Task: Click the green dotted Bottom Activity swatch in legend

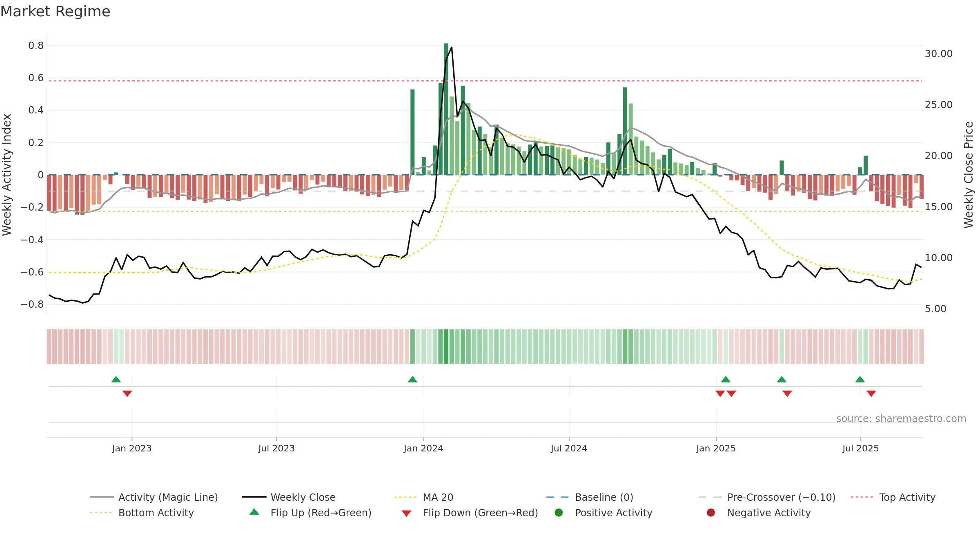Action: [101, 513]
